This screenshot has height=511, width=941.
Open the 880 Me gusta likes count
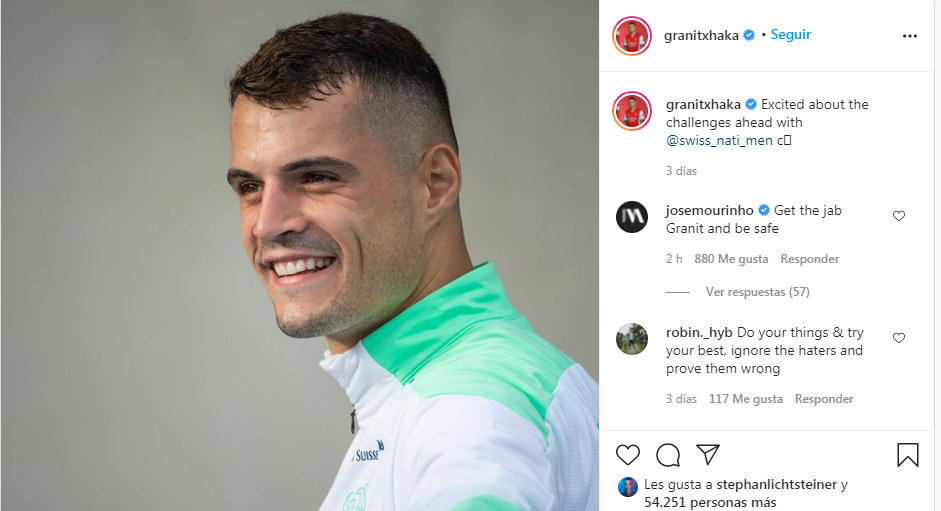(x=731, y=259)
